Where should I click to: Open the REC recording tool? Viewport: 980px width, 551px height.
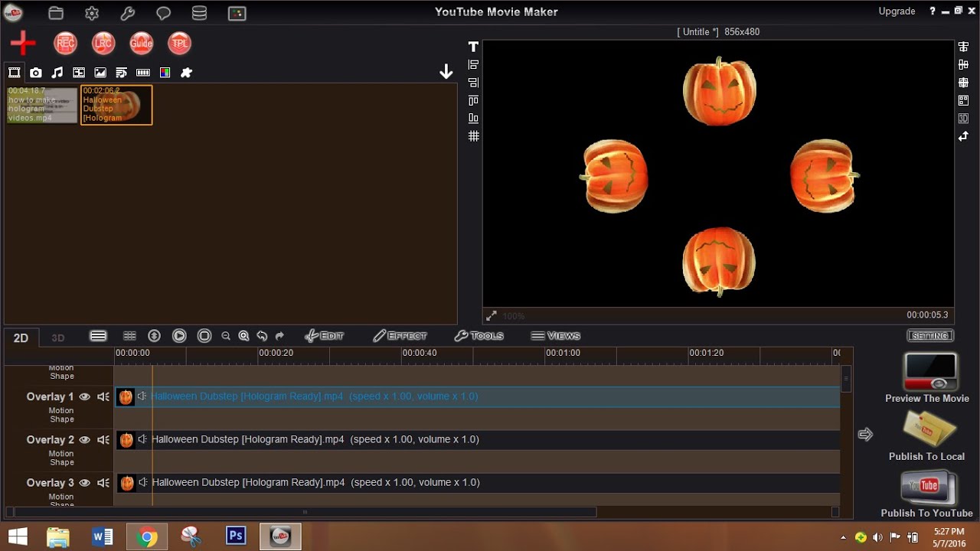point(66,43)
